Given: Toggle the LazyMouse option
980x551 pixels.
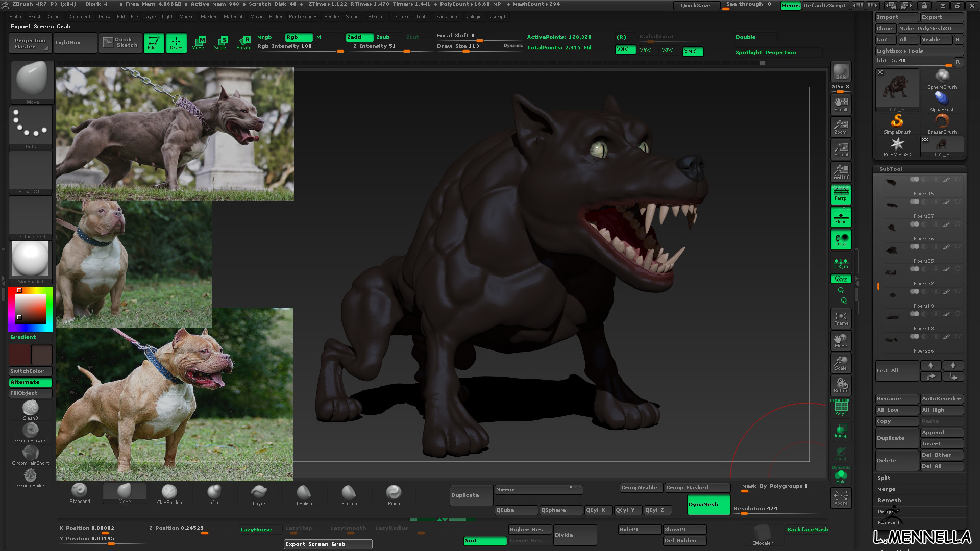Looking at the screenshot, I should click(260, 529).
